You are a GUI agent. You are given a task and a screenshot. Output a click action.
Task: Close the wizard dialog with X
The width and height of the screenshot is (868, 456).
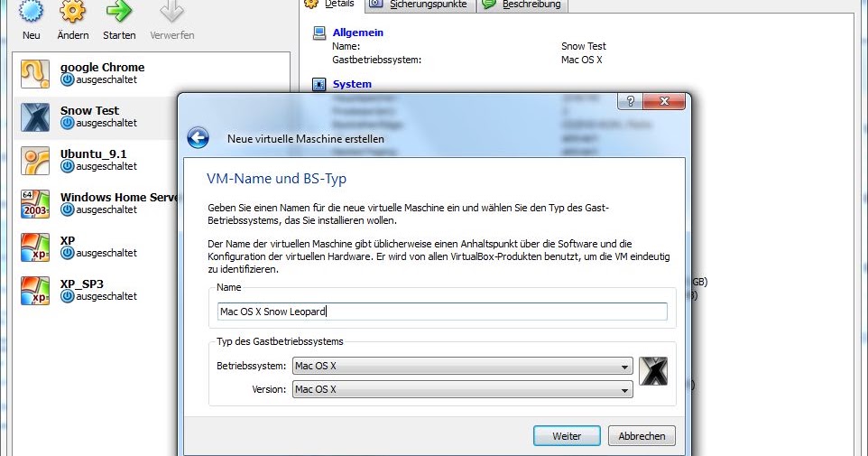[x=664, y=101]
